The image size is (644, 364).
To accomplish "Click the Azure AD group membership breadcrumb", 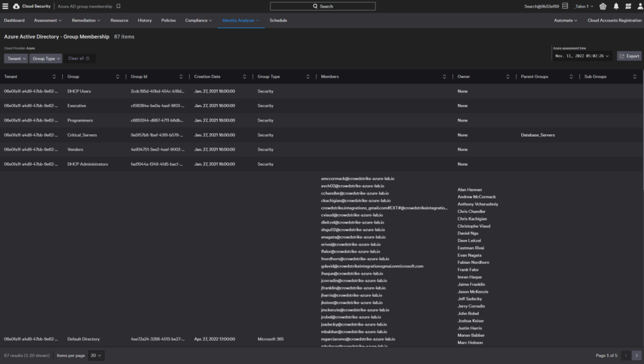I will [x=85, y=6].
